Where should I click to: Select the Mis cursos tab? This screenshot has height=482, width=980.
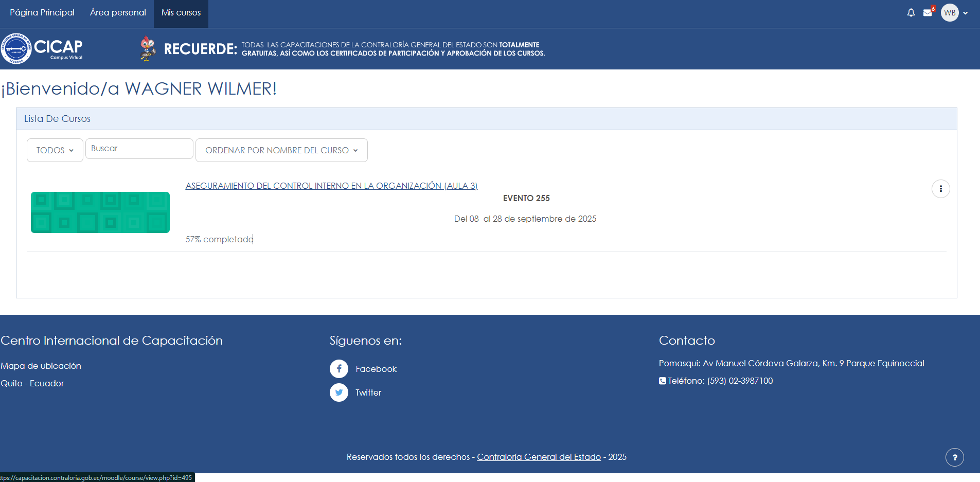(x=181, y=13)
